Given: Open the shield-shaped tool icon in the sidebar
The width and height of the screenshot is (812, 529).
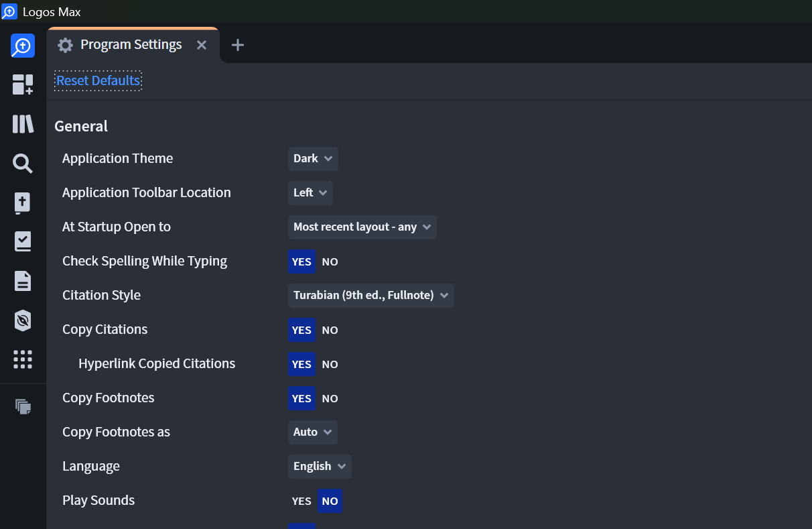Looking at the screenshot, I should 23,320.
